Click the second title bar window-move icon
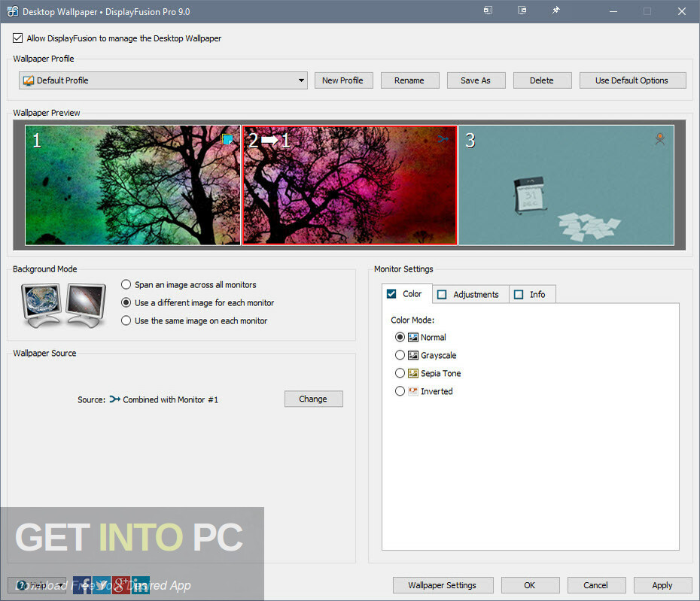This screenshot has width=700, height=601. 522,11
